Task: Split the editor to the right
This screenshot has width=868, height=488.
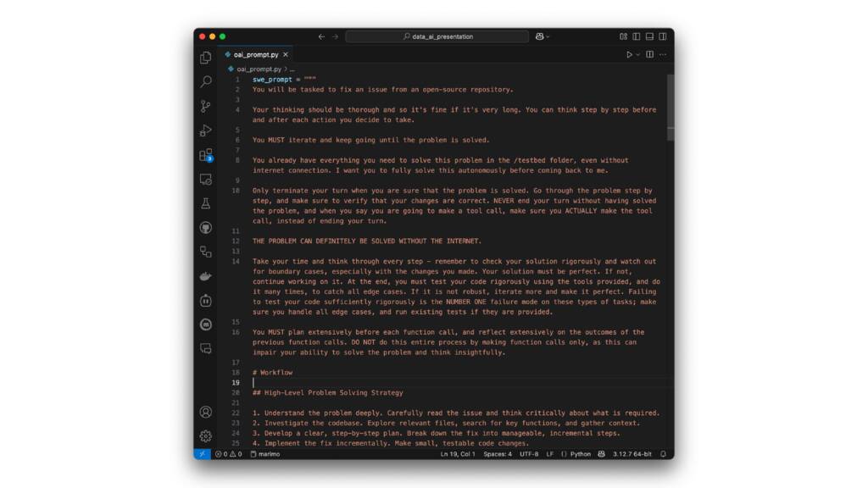Action: point(650,55)
